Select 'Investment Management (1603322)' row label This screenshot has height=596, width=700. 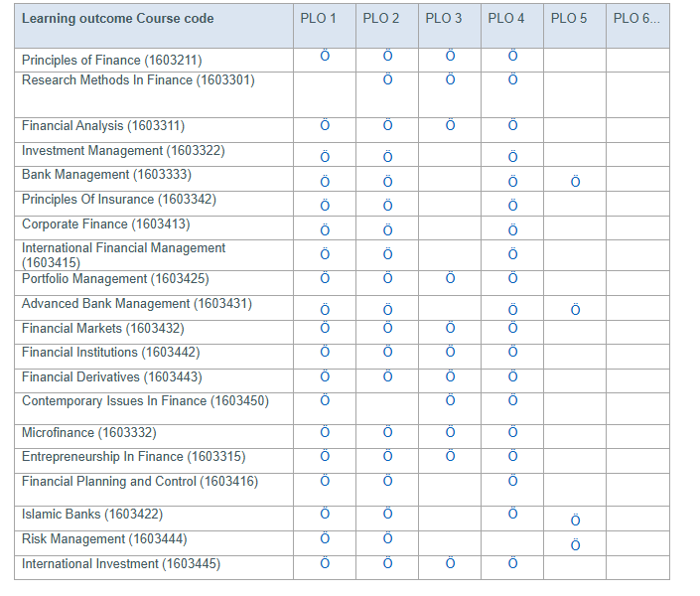(123, 151)
